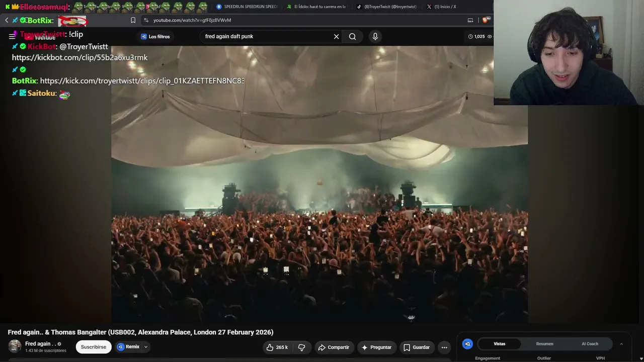Switch to the TroyerTwistt TikTok browser tab
Screen dimensions: 644x362
point(386,7)
